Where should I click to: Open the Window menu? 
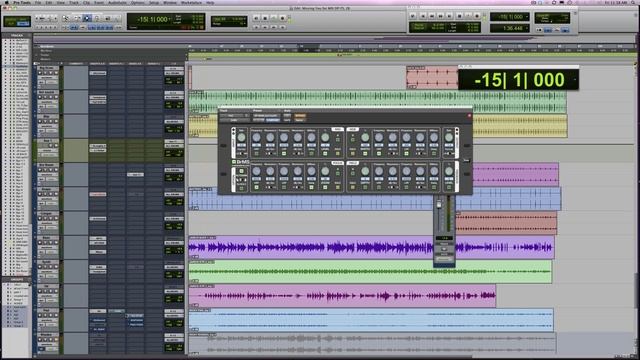pos(170,2)
